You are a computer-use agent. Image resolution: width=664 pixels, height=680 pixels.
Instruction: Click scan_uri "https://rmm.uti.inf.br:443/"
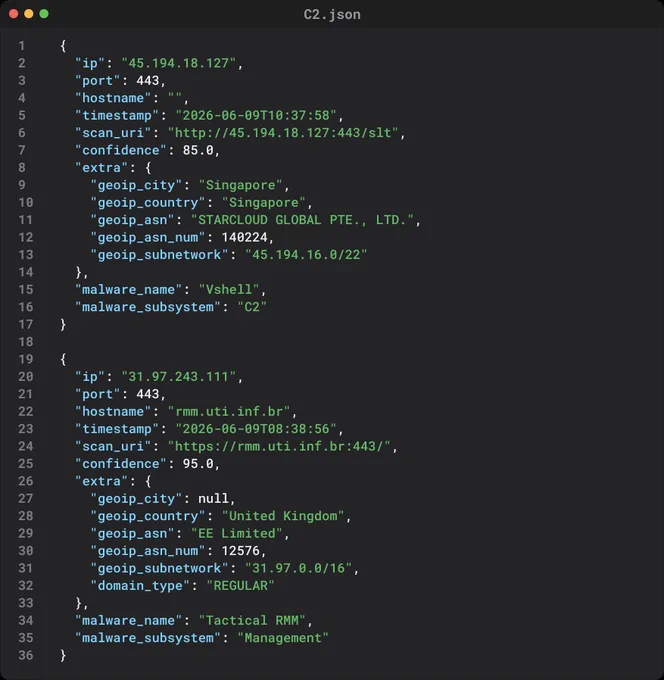coord(279,446)
